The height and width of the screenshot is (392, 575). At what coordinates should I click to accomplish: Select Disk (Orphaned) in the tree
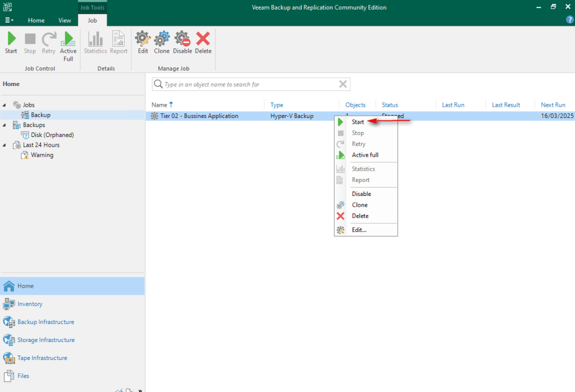52,135
